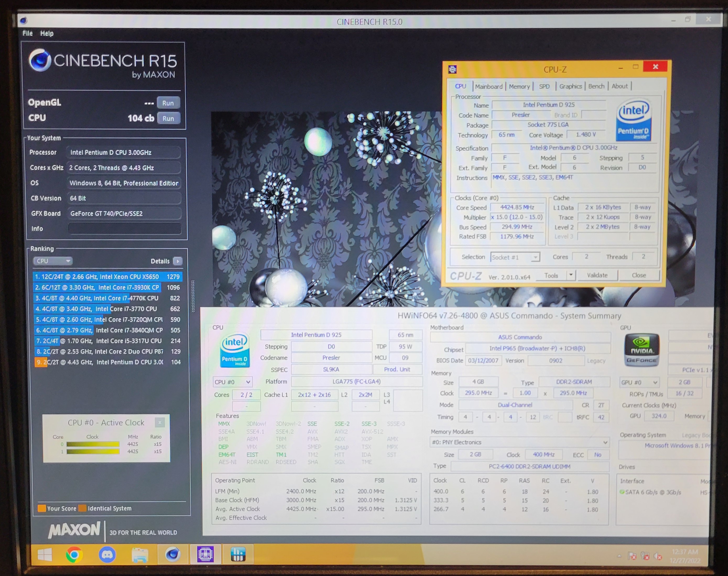The height and width of the screenshot is (576, 728).
Task: Click Cinebench title bar app icon
Action: pos(24,20)
